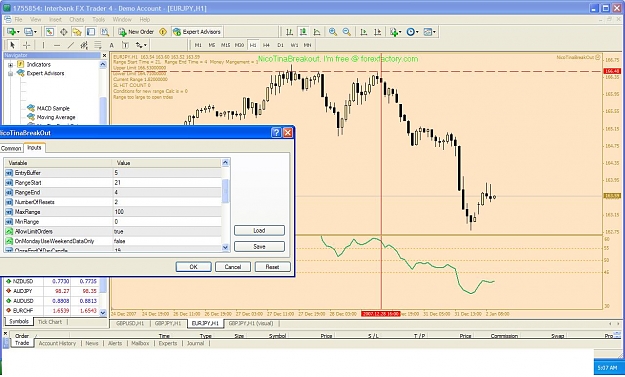Image resolution: width=625 pixels, height=377 pixels.
Task: Toggle chart Auto Scroll
Action: click(364, 32)
